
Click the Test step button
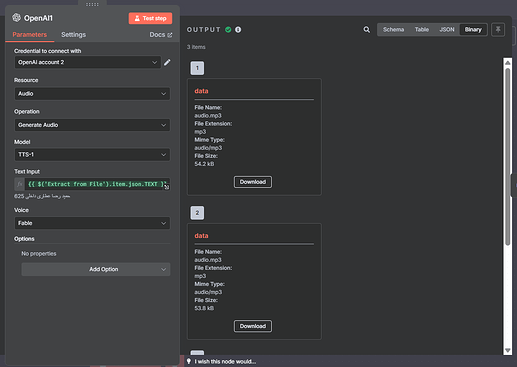pos(150,18)
